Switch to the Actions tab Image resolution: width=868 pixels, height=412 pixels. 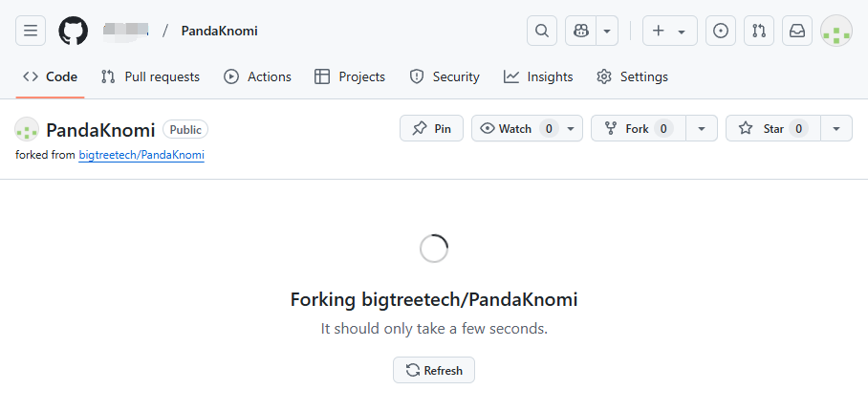coord(258,76)
